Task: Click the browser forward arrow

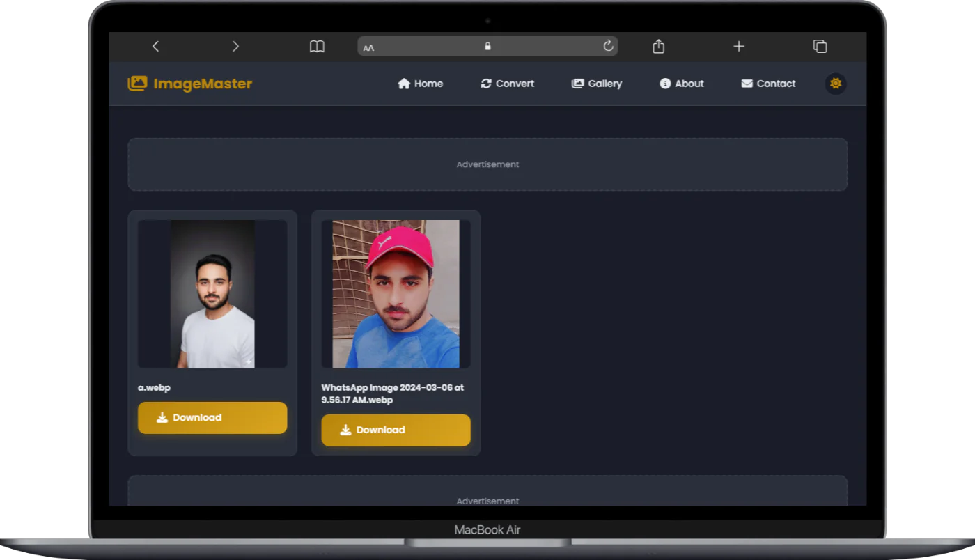Action: pos(235,46)
